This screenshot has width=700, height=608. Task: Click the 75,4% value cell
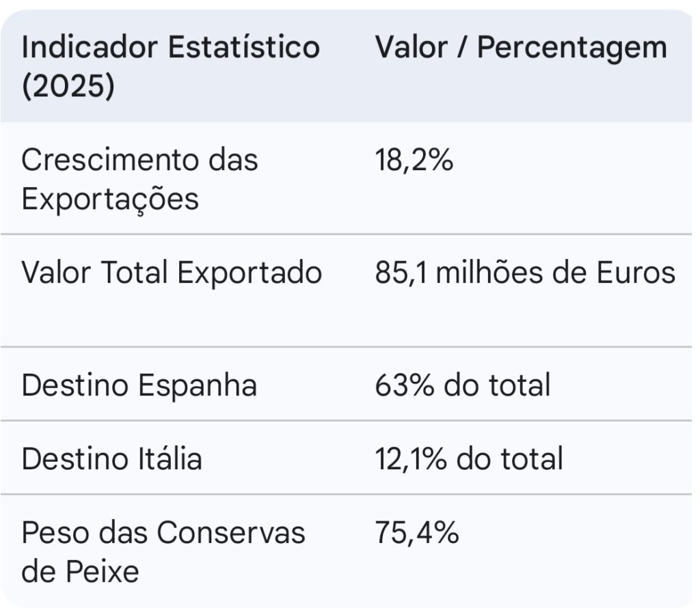coord(417,533)
